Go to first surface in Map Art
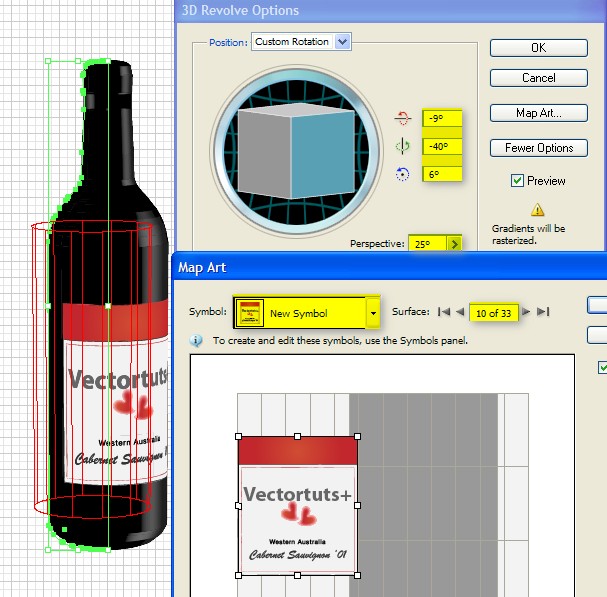The width and height of the screenshot is (607, 597). click(444, 312)
